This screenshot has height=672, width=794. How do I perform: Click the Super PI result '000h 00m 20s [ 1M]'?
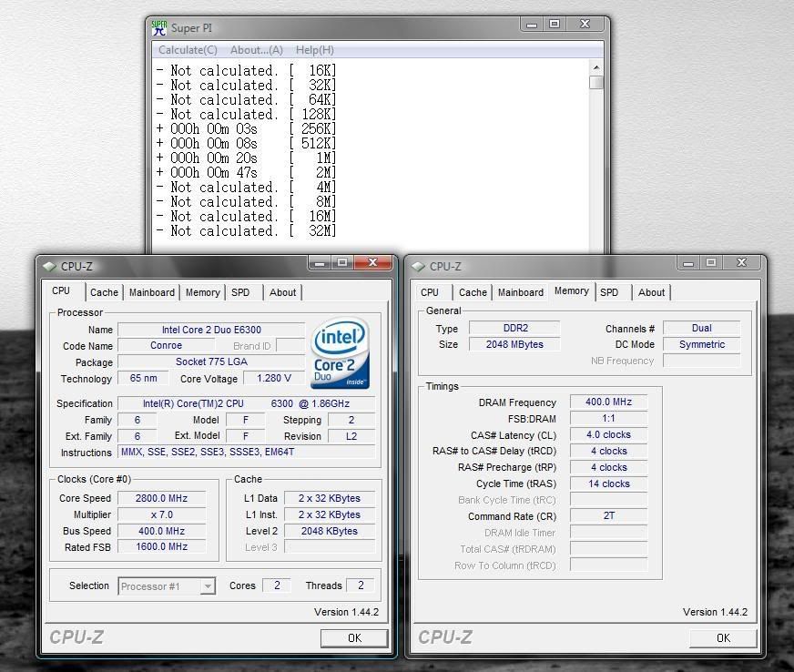coord(246,158)
